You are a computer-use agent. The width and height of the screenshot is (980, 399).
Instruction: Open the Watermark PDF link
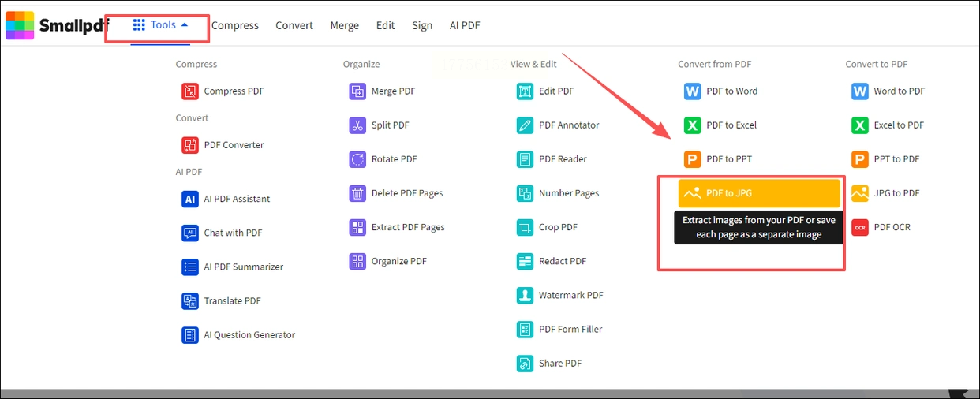click(x=571, y=295)
